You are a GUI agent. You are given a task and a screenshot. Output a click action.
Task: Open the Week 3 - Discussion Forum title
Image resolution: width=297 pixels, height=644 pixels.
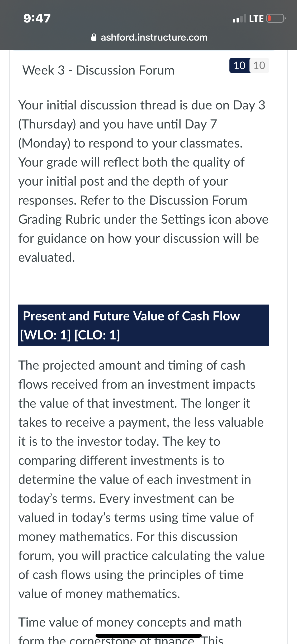pyautogui.click(x=98, y=70)
